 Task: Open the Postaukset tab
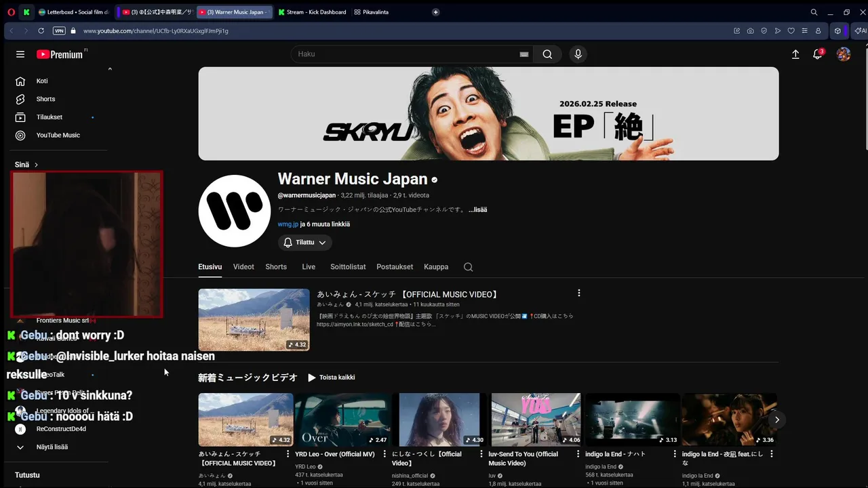pos(395,267)
